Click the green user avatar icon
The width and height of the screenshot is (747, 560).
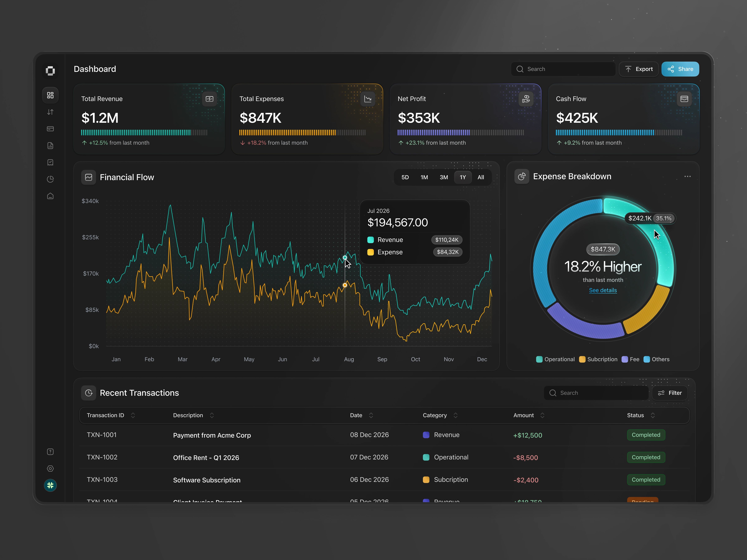click(x=50, y=485)
